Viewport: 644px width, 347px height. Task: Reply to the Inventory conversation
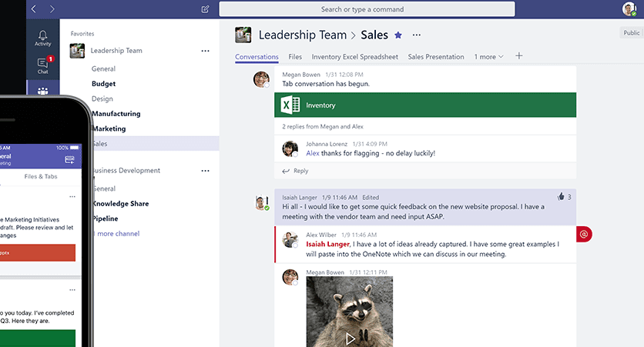pos(295,171)
